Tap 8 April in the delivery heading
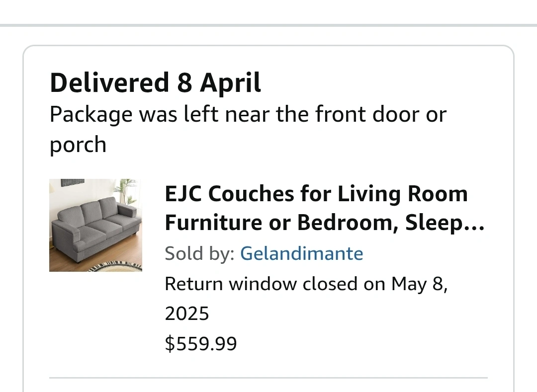Screen dimensions: 537x392 pyautogui.click(x=219, y=82)
